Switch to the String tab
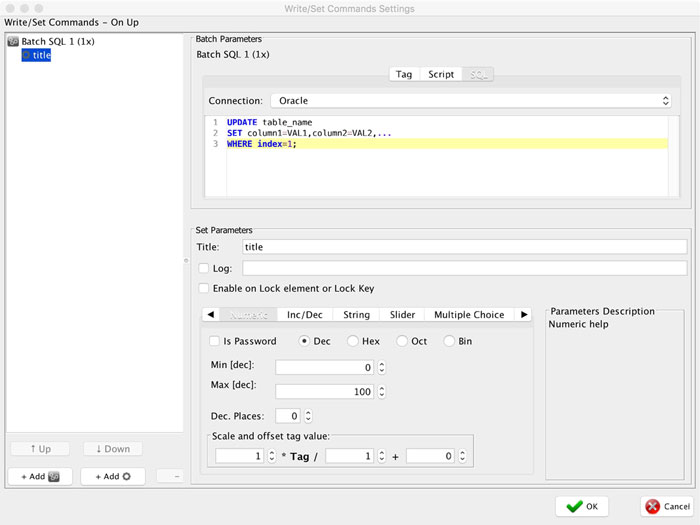 pos(356,315)
